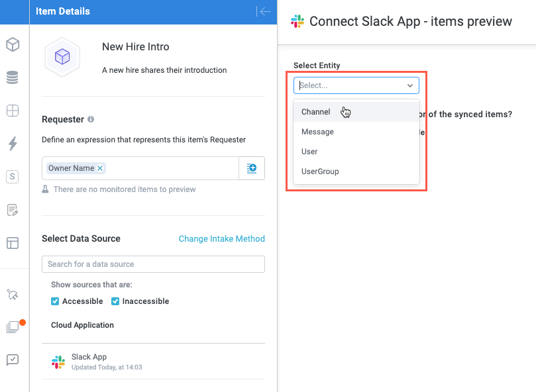The image size is (536, 392).
Task: Open the boxed S sidebar icon
Action: pos(13,176)
